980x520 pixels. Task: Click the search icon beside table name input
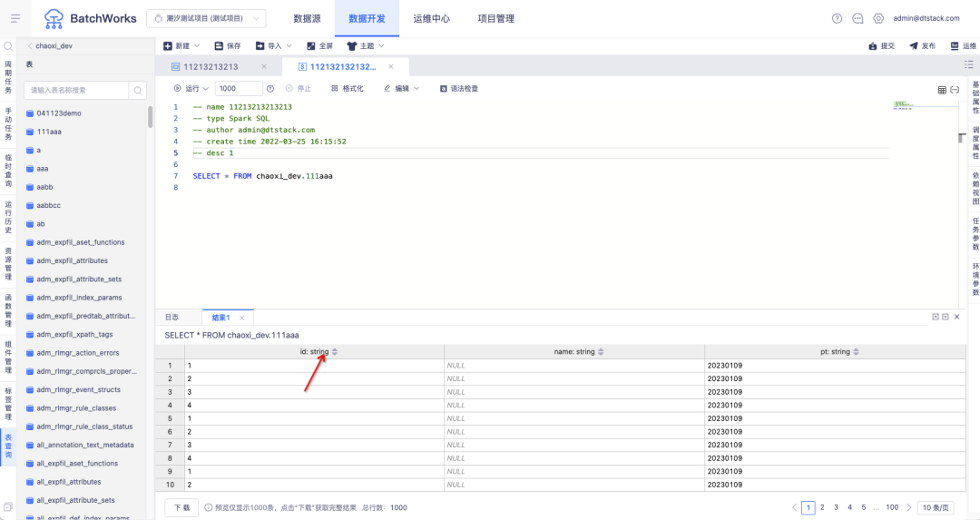pos(138,90)
